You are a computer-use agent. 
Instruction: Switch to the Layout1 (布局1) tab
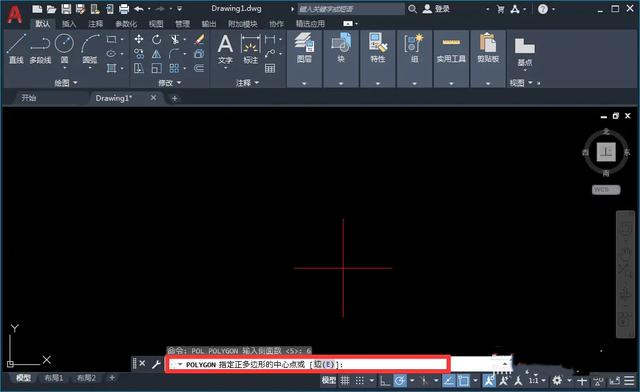click(x=53, y=378)
